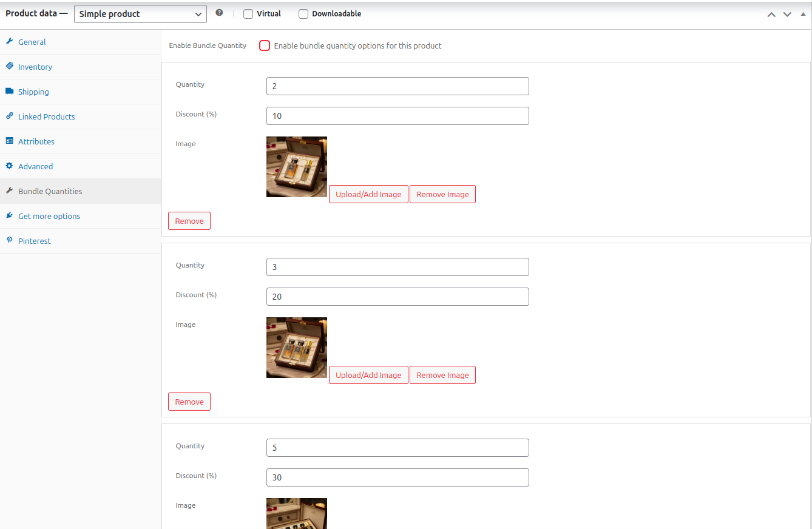Switch to the Inventory tab
Screen dimensions: 812x529
(x=35, y=67)
